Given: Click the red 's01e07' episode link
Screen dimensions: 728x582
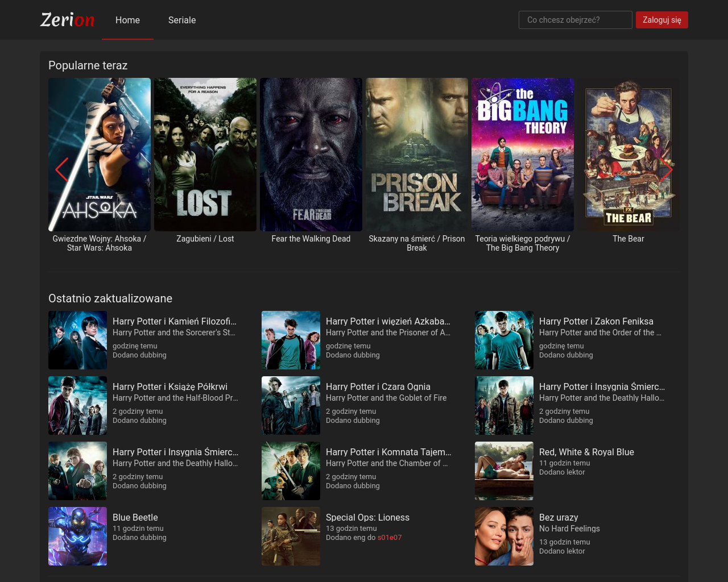Looking at the screenshot, I should pos(390,537).
